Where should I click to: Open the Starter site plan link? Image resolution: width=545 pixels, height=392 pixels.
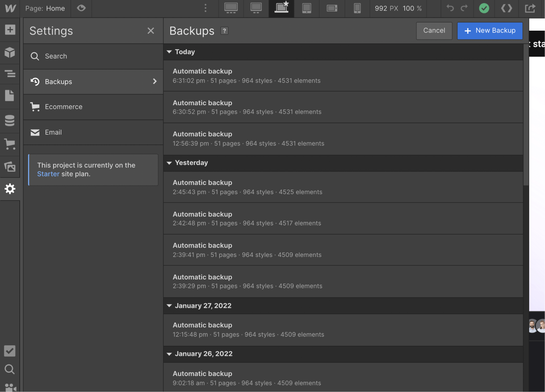coord(48,174)
